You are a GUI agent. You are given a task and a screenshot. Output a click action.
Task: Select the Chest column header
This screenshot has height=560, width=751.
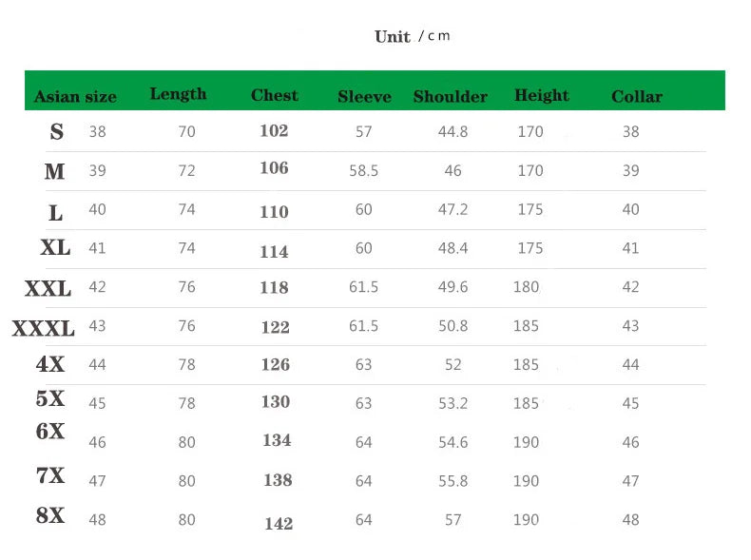pyautogui.click(x=274, y=96)
